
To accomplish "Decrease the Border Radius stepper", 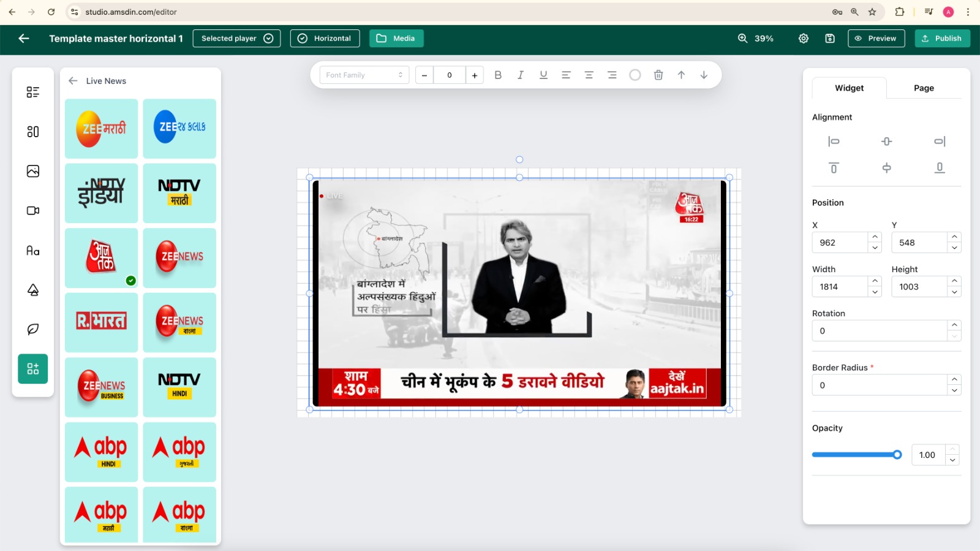I will pos(954,390).
